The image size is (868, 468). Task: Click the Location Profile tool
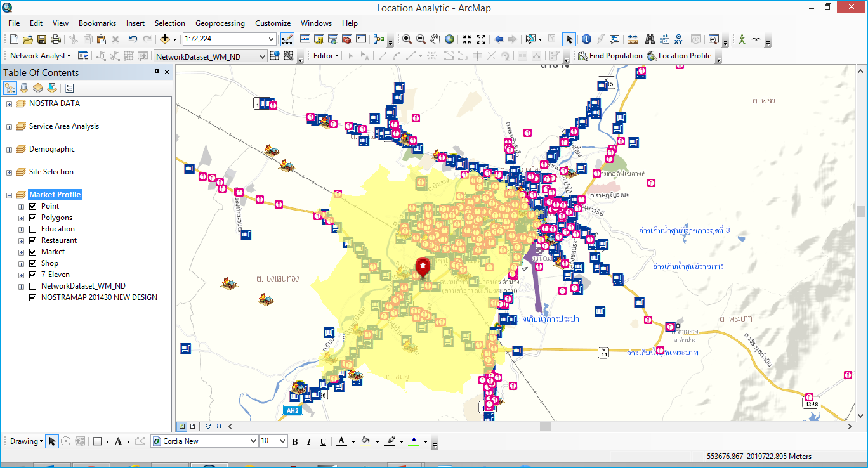tap(679, 56)
